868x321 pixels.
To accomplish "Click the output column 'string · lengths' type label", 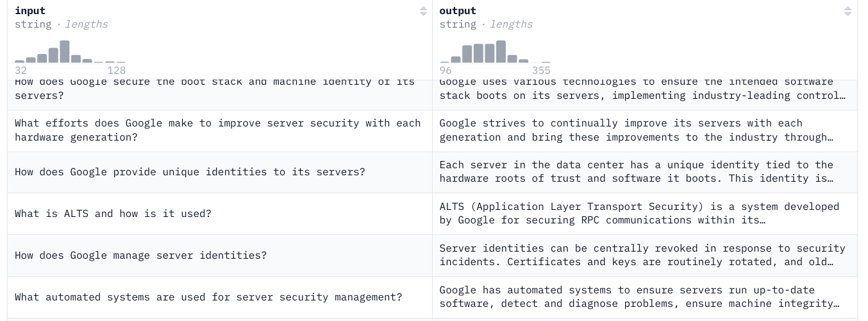I will [486, 24].
